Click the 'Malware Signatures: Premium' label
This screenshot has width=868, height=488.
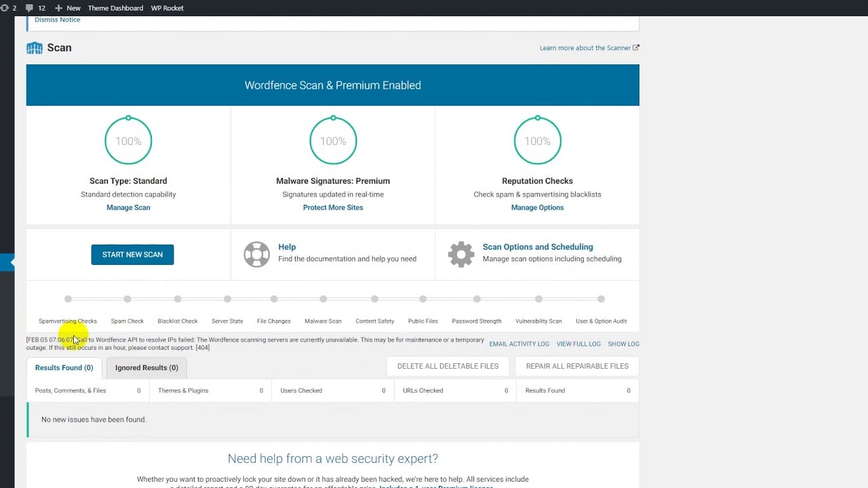click(333, 181)
